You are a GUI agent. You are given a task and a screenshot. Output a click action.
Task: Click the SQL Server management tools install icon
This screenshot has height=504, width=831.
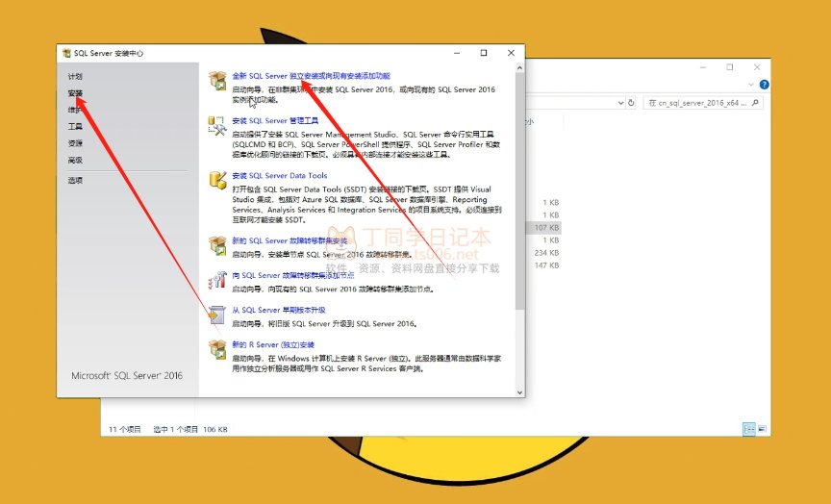point(216,126)
